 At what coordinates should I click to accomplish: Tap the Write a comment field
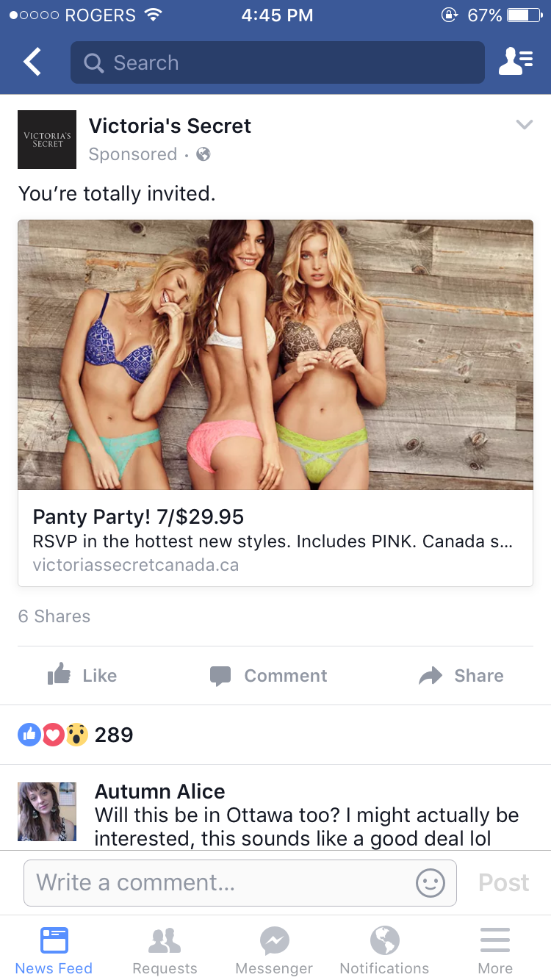coord(240,882)
